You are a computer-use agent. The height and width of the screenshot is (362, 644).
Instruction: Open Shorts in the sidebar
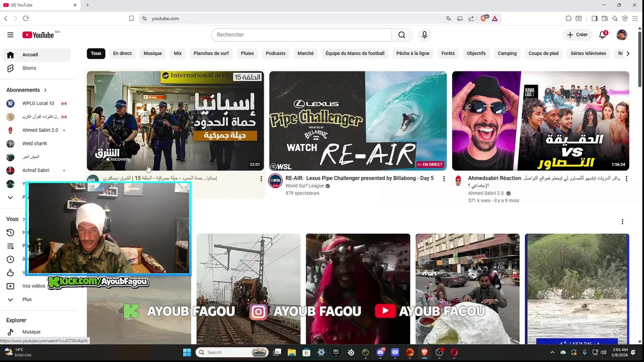pos(37,68)
